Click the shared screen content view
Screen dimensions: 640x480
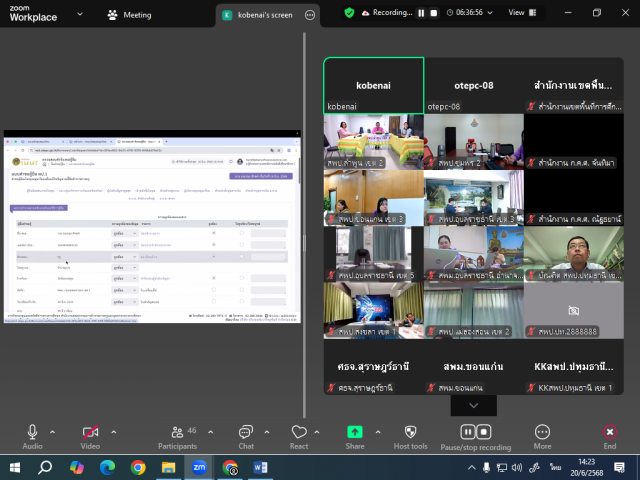(152, 227)
